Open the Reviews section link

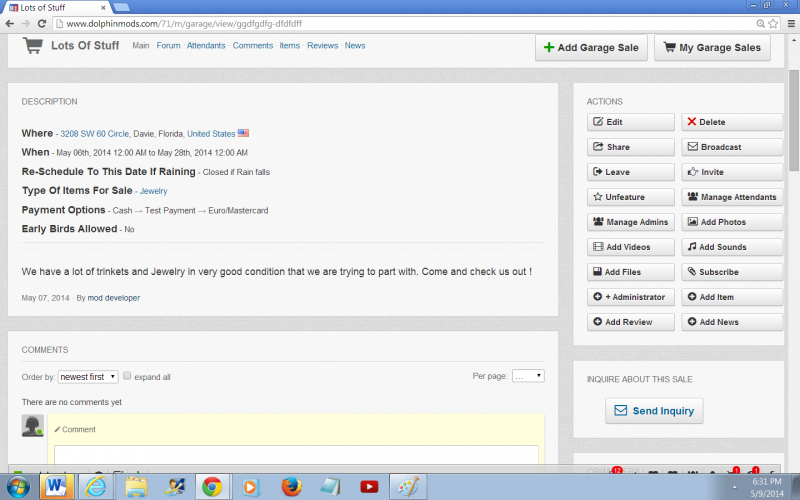(x=322, y=46)
